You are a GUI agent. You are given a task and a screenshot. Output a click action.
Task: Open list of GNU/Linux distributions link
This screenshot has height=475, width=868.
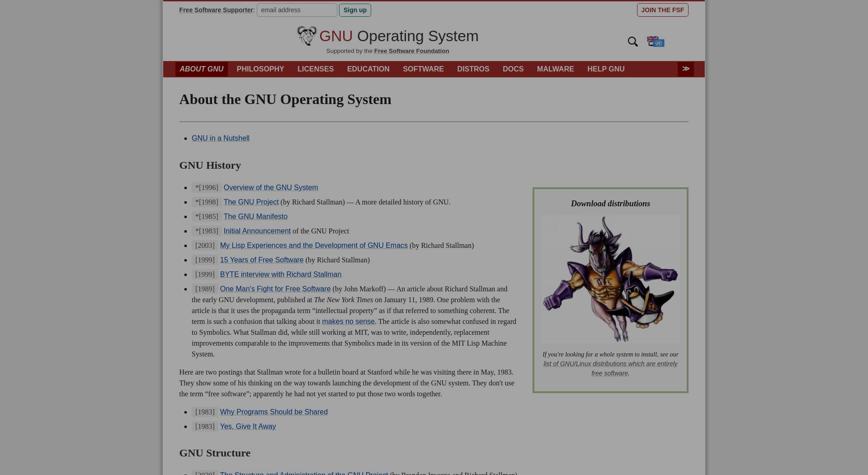(x=610, y=368)
